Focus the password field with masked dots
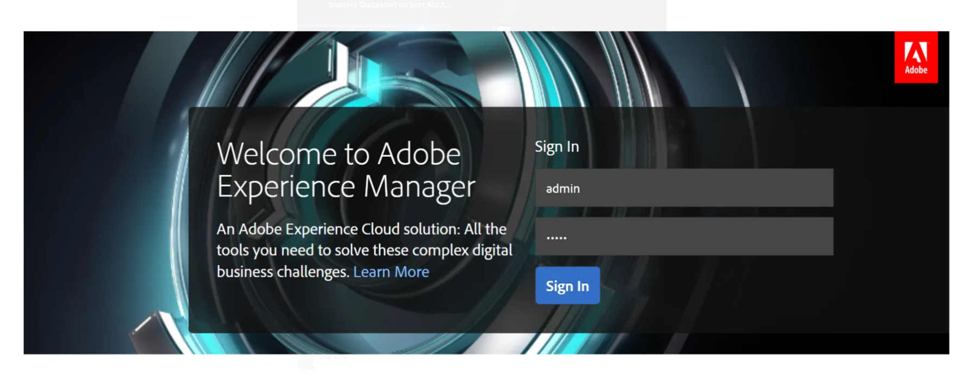Viewport: 980px width, 384px height. [x=683, y=236]
